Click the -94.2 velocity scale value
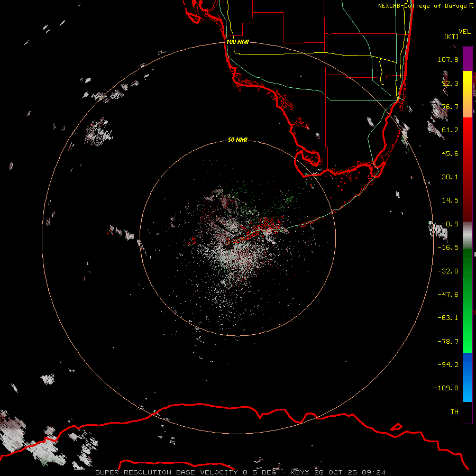The height and width of the screenshot is (476, 476). pos(448,364)
